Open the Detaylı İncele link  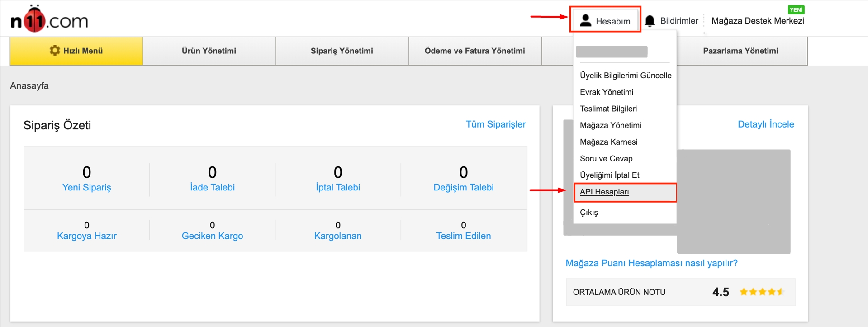coord(765,124)
